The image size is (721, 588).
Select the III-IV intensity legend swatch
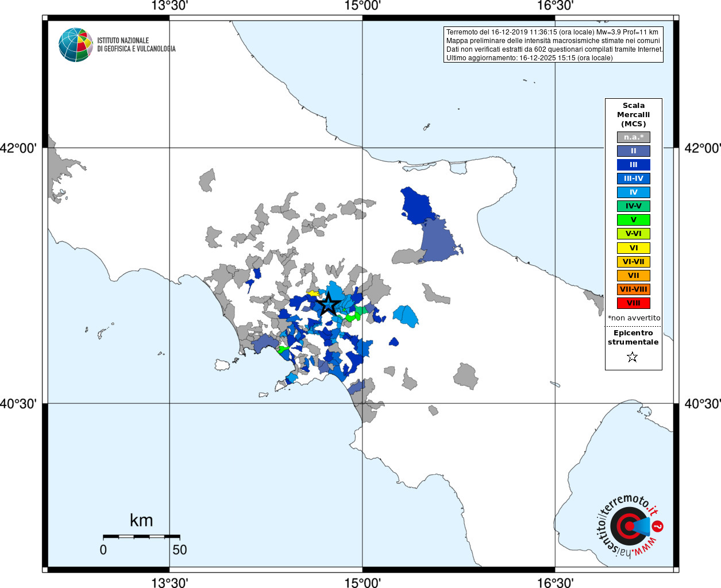pyautogui.click(x=634, y=179)
